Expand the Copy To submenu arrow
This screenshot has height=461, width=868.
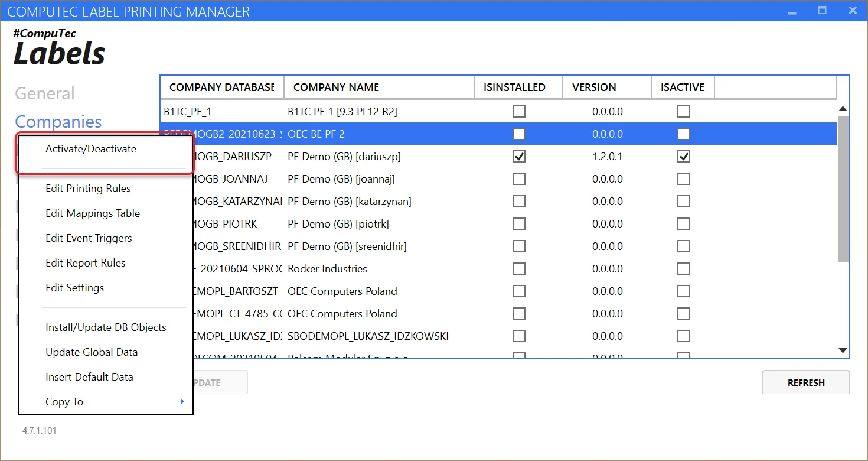[182, 402]
